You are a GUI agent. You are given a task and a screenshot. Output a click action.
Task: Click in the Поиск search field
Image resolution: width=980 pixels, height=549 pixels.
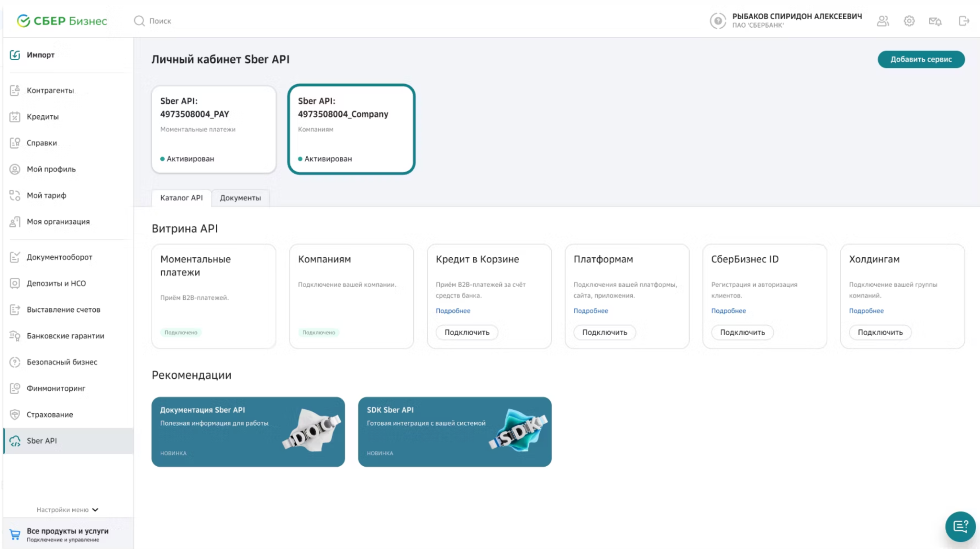pyautogui.click(x=160, y=21)
